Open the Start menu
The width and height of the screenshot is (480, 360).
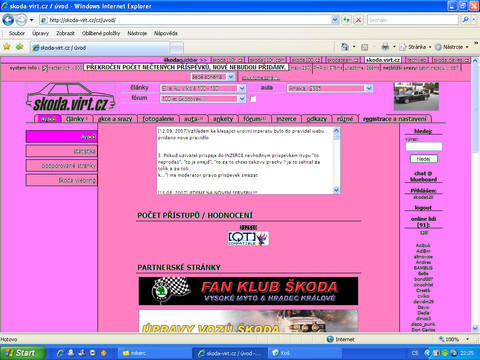pyautogui.click(x=23, y=353)
